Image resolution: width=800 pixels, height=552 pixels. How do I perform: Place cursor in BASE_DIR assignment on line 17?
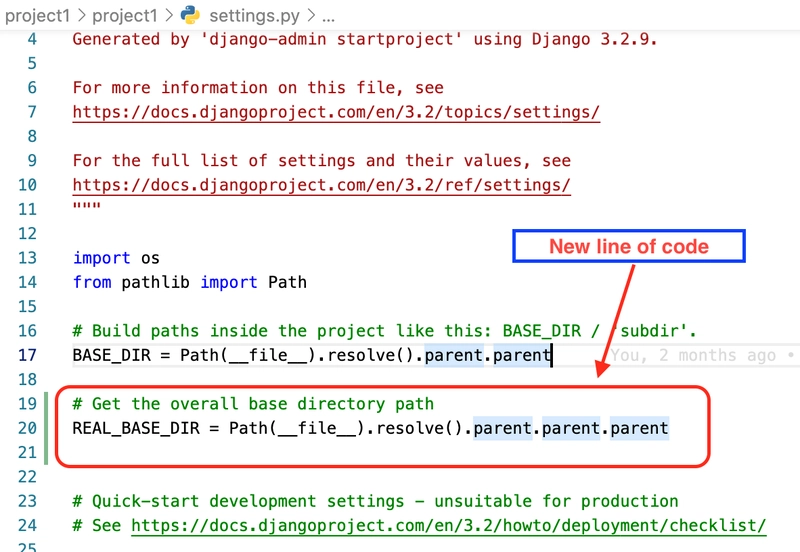(x=312, y=355)
